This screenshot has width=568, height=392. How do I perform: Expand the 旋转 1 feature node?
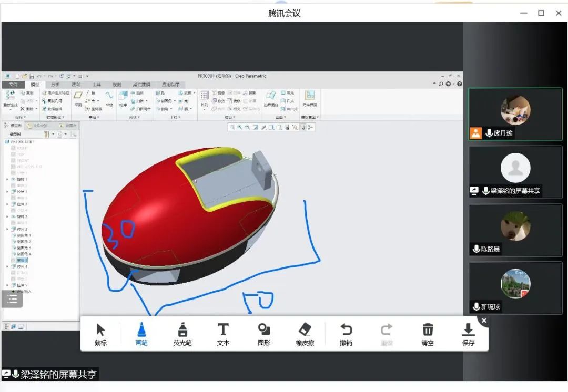coord(7,179)
